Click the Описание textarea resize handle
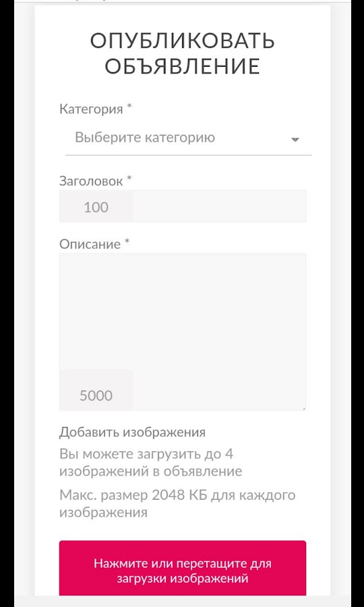The width and height of the screenshot is (364, 607). tap(303, 407)
